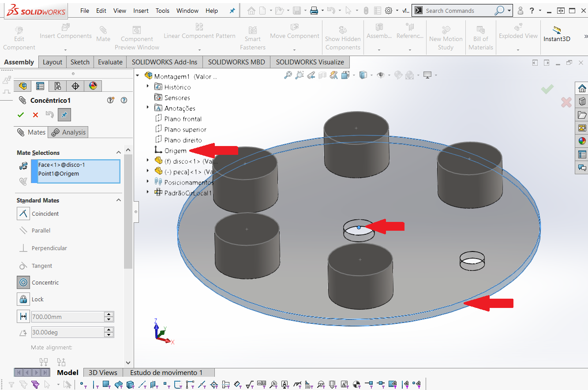Click the Lock mate icon

click(23, 299)
